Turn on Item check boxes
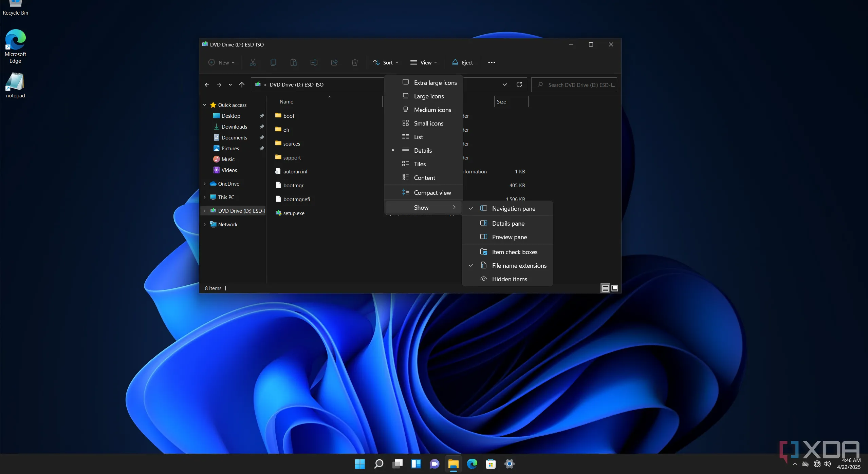The image size is (868, 474). pyautogui.click(x=508, y=252)
